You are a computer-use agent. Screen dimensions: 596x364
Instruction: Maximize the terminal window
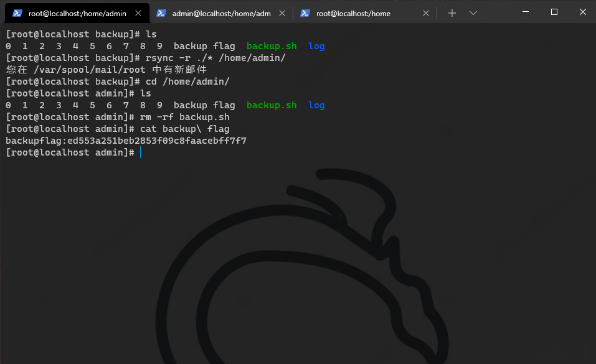pyautogui.click(x=554, y=12)
